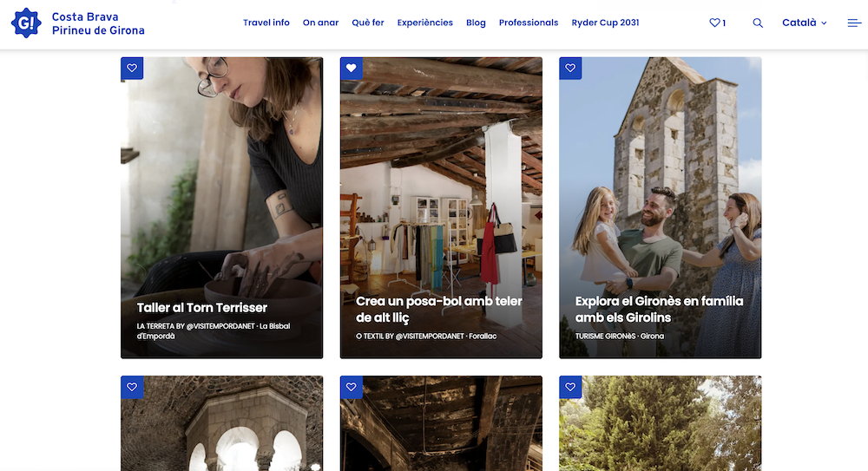Open the favorites heart counter in header
868x471 pixels.
[x=717, y=23]
